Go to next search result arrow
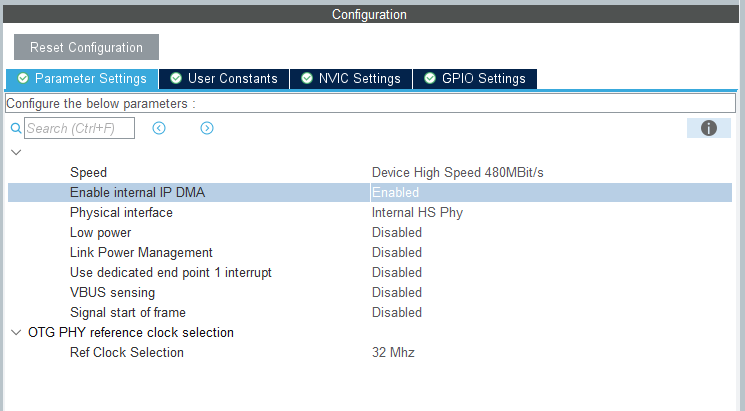The image size is (745, 411). click(x=207, y=128)
